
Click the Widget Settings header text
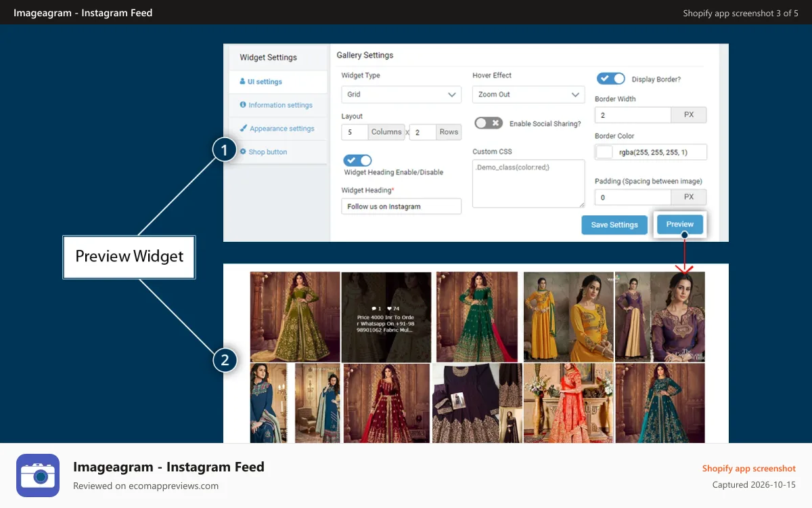[268, 58]
